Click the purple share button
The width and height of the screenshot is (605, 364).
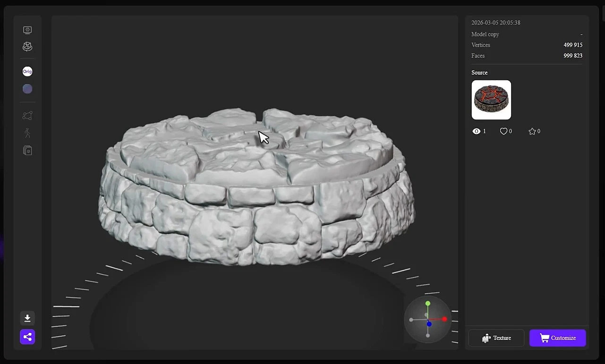(x=27, y=337)
